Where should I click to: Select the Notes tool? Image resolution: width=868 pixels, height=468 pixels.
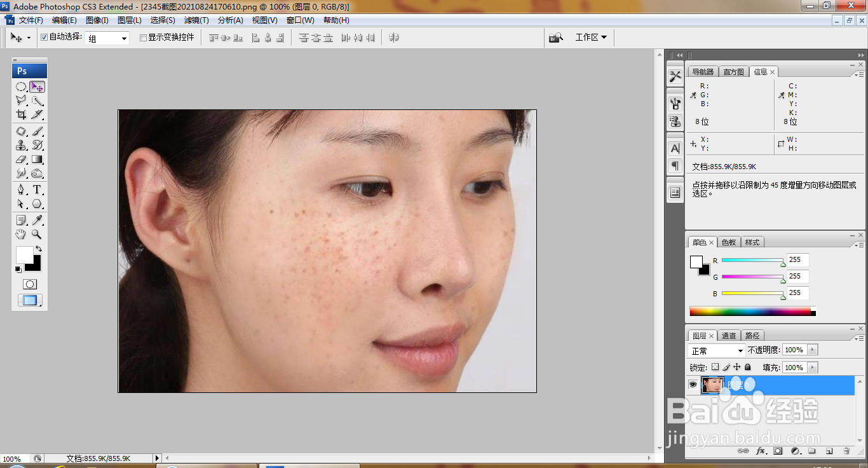(21, 220)
